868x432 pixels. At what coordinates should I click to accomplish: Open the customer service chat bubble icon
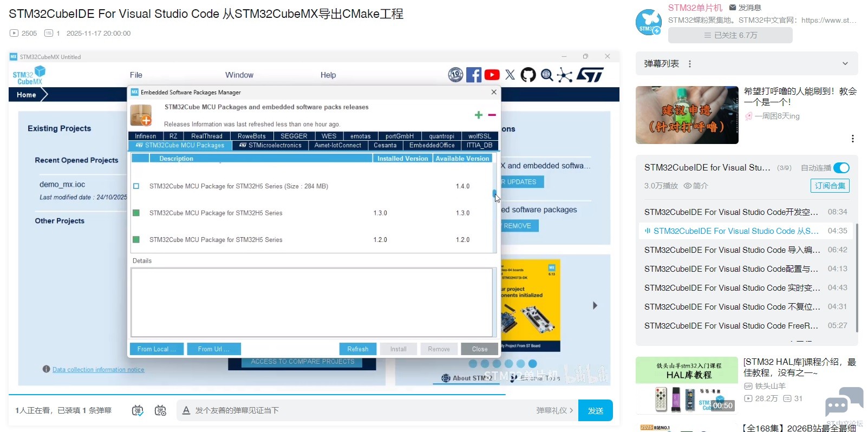click(843, 402)
